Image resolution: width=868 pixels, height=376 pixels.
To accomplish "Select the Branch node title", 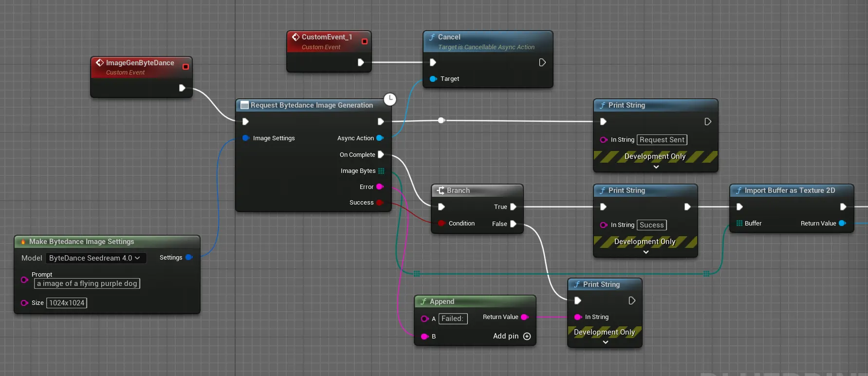I will coord(458,190).
